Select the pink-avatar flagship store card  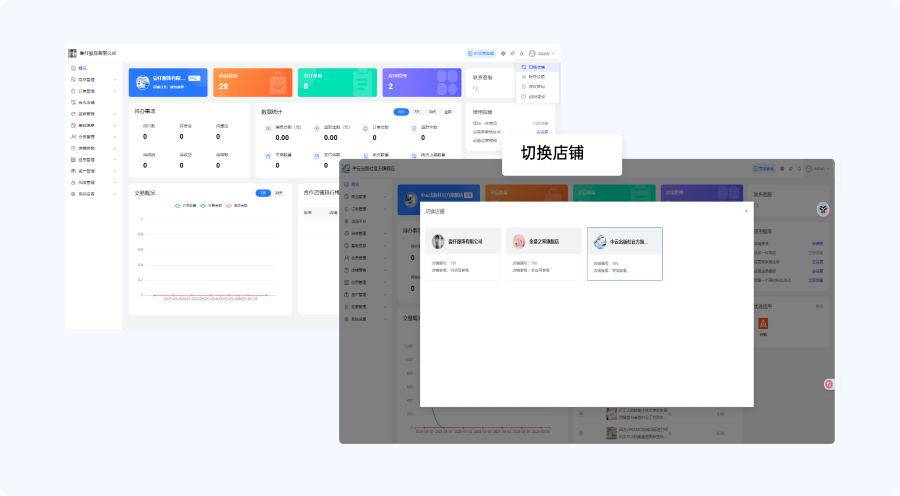click(x=544, y=253)
